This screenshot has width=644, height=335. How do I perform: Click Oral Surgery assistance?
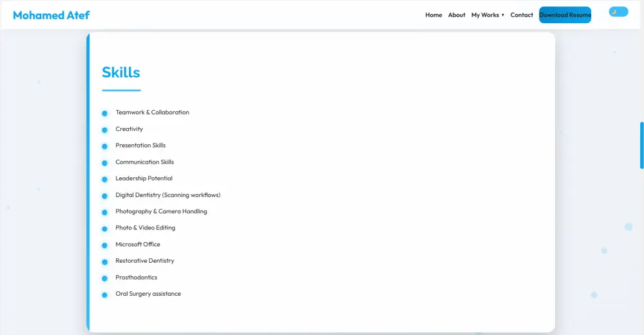coord(148,294)
